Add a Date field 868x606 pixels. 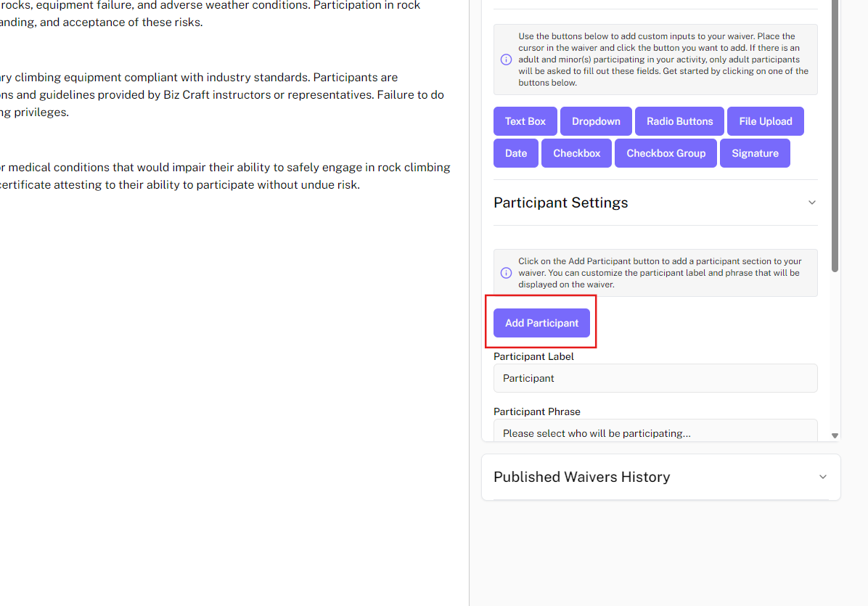coord(516,153)
